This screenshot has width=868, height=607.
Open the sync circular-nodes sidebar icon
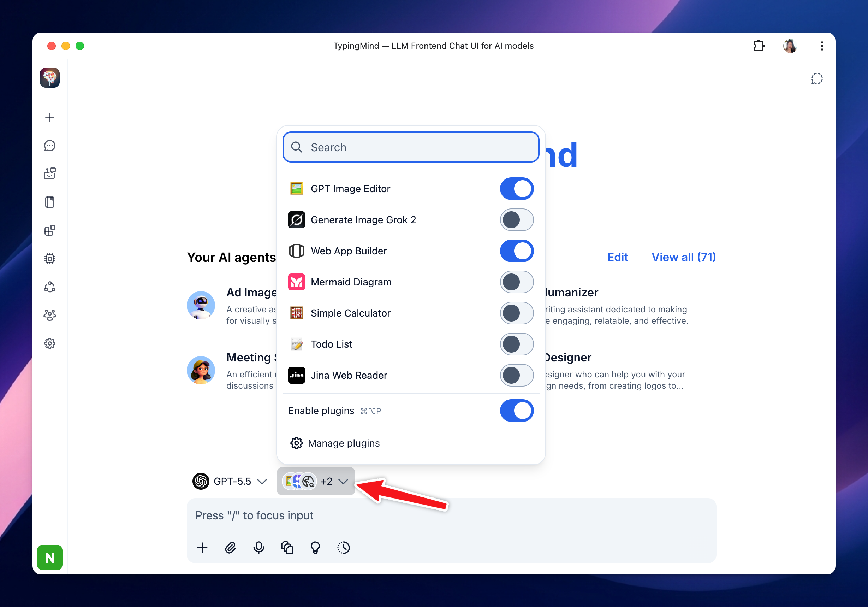pos(50,287)
